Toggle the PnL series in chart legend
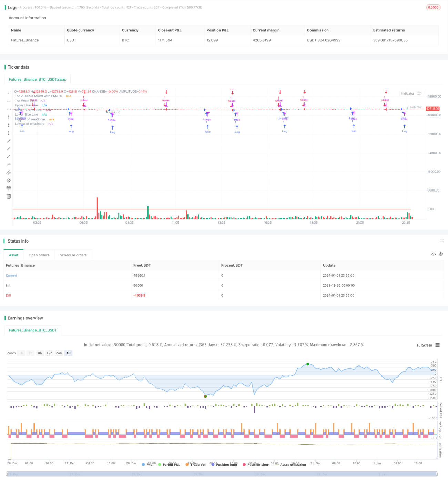Screen dimensions: 448x484 147,465
